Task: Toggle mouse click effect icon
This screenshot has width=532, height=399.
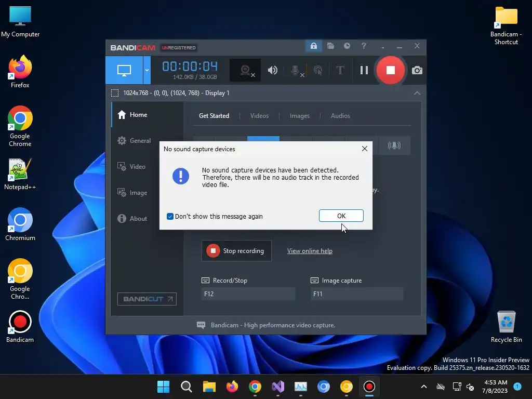Action: [318, 70]
